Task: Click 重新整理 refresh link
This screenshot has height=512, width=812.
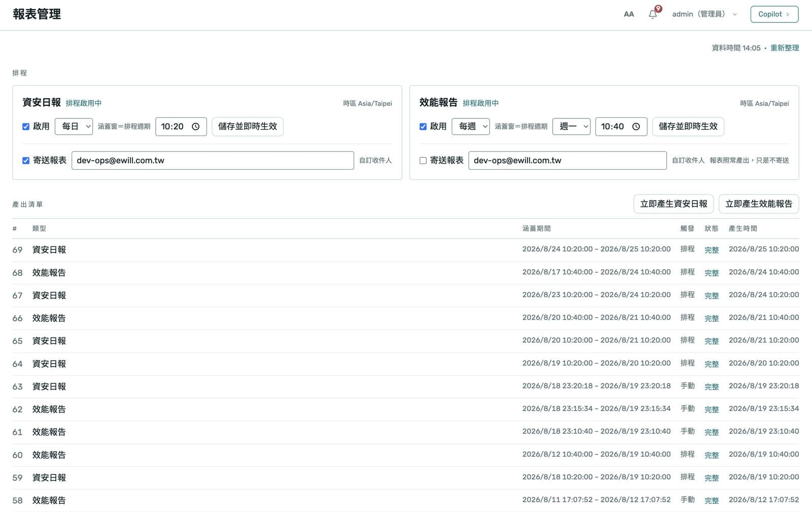Action: [785, 48]
